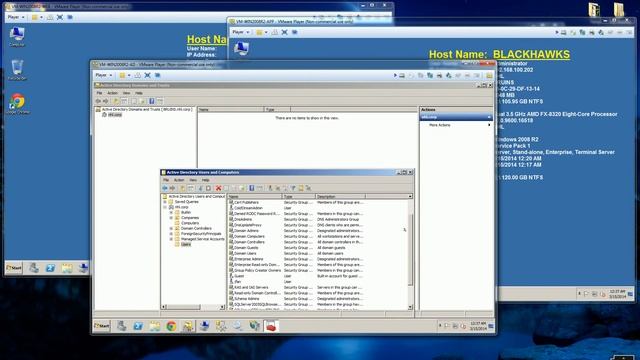Screen dimensions: 640x360
Task: Select Computers container in tree
Action: [x=190, y=223]
